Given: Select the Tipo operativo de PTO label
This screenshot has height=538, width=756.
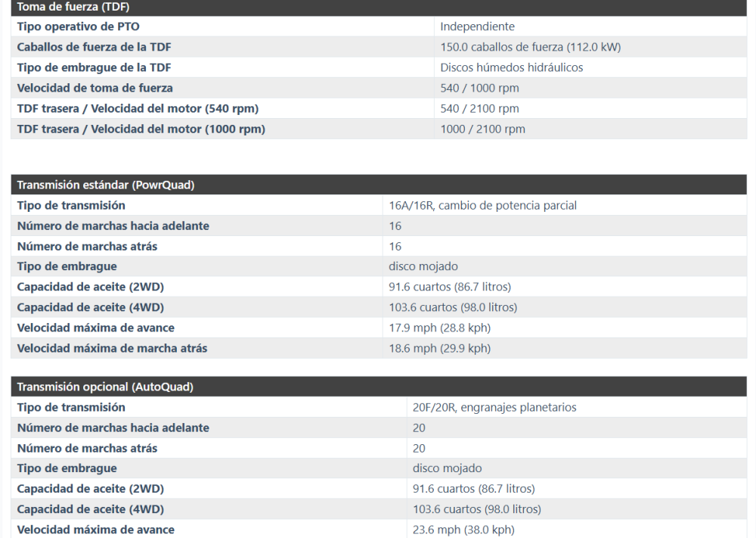Looking at the screenshot, I should (x=78, y=27).
